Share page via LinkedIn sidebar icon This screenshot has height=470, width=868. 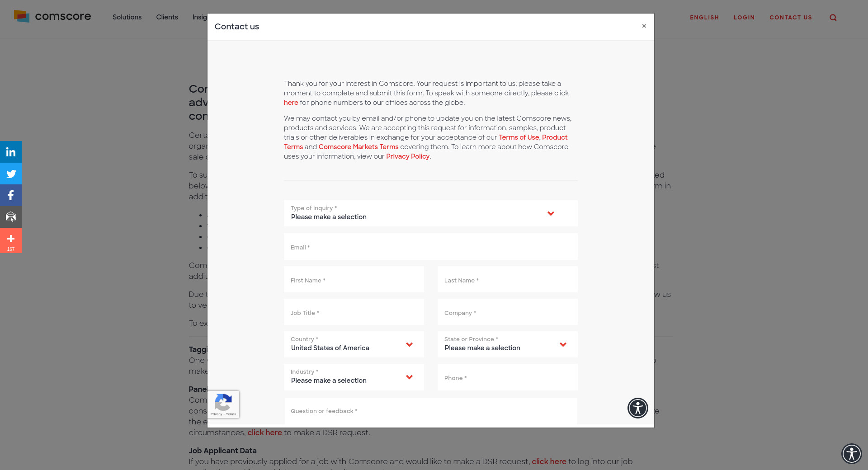point(11,152)
